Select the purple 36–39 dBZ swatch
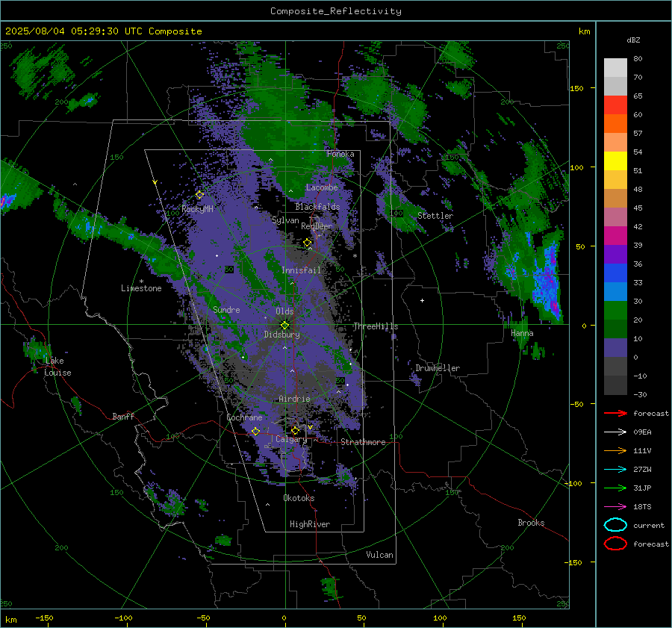Image resolution: width=672 pixels, height=628 pixels. tap(615, 254)
